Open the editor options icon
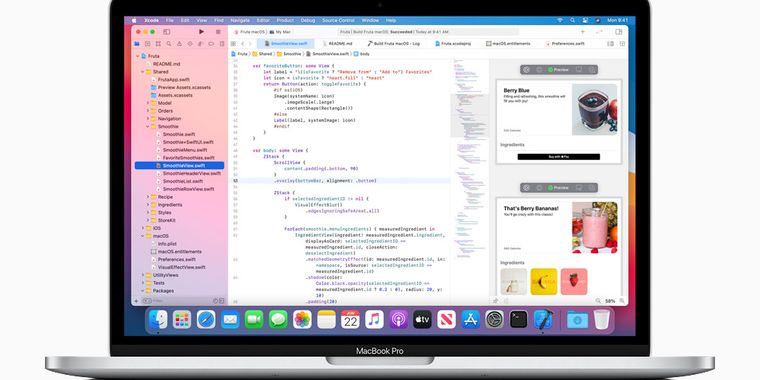The width and height of the screenshot is (760, 380). [610, 44]
